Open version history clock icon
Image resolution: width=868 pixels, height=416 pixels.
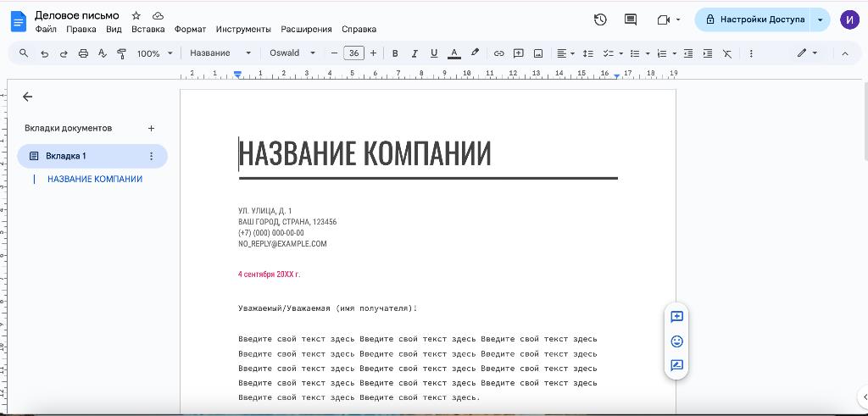[600, 19]
